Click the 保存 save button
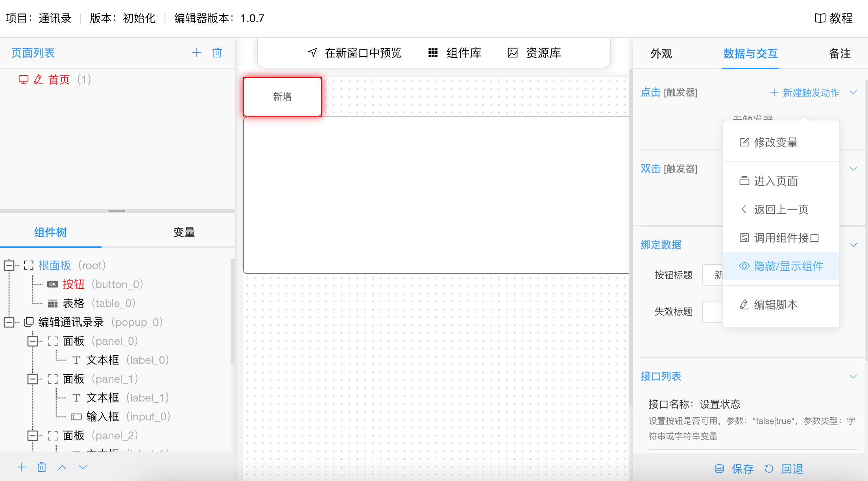 734,469
